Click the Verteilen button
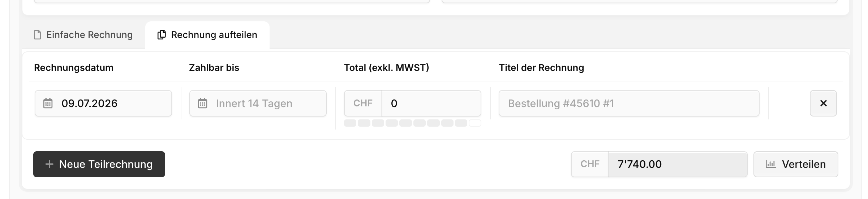This screenshot has width=868, height=199. [x=796, y=164]
